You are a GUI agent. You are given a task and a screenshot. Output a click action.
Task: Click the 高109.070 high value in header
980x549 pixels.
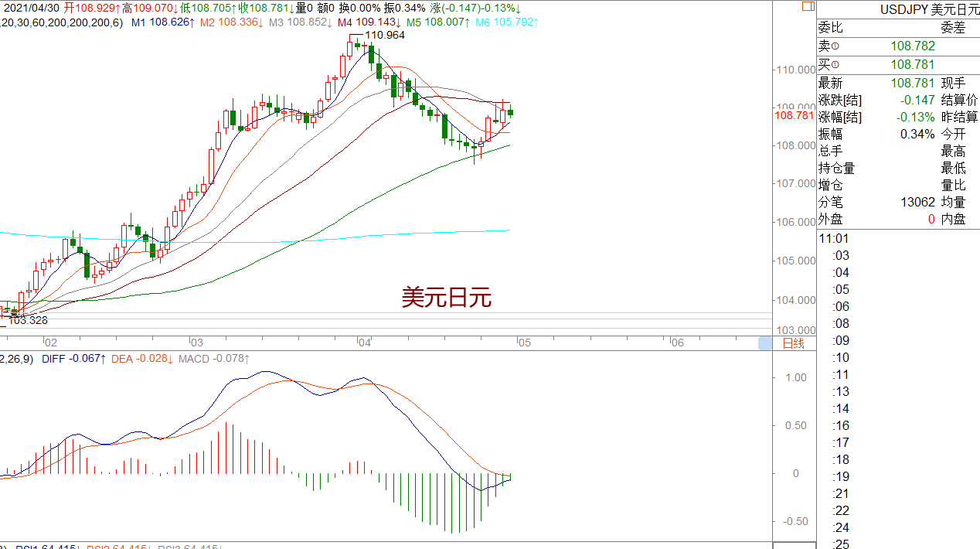(150, 8)
